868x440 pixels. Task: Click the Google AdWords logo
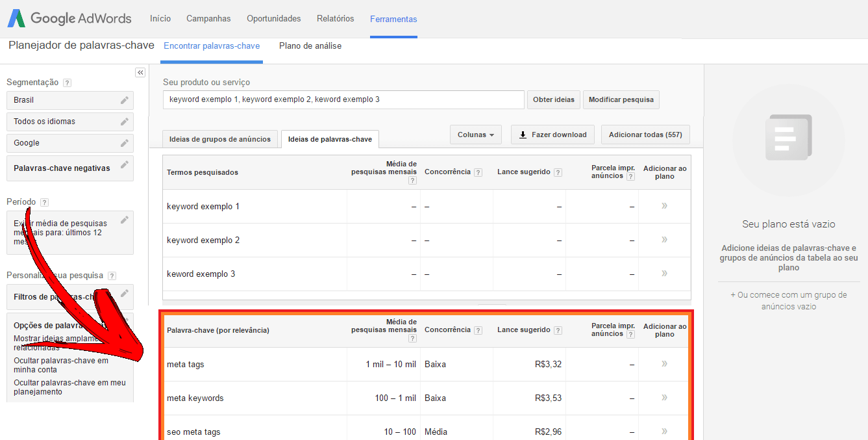pyautogui.click(x=69, y=18)
